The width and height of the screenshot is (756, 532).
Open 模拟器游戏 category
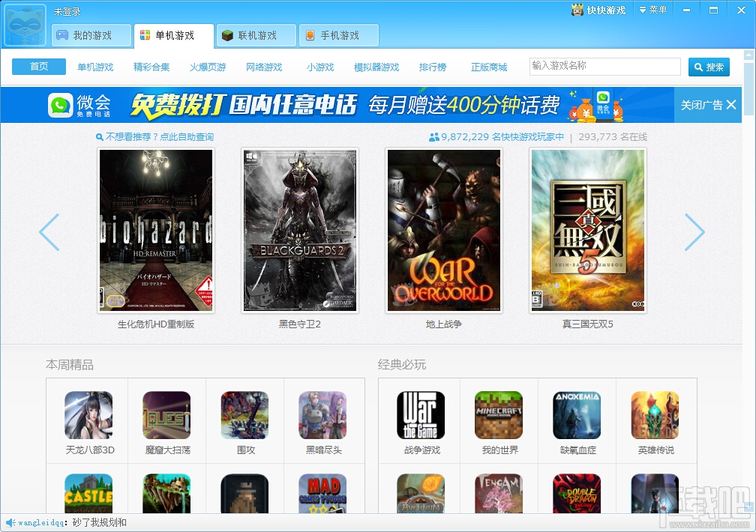pos(376,67)
